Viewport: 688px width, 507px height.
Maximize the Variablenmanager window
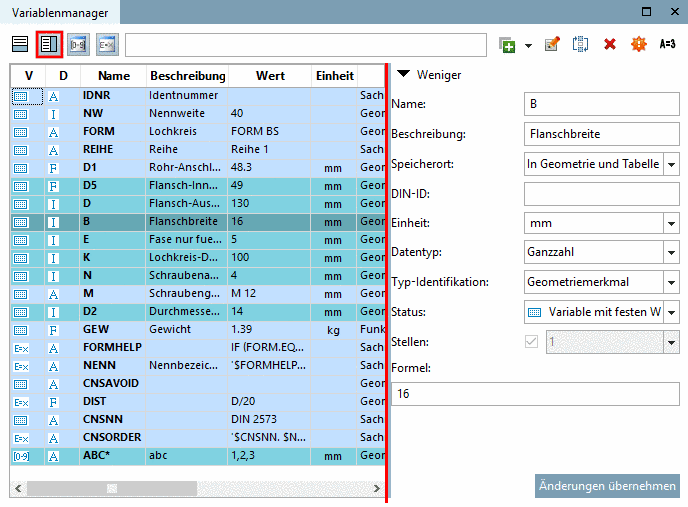coord(646,11)
